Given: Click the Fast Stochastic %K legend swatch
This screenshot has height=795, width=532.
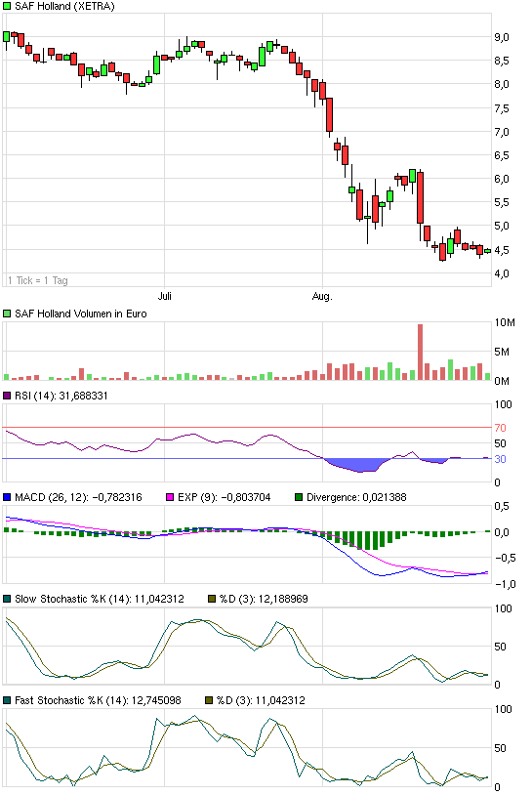Looking at the screenshot, I should click(x=7, y=700).
